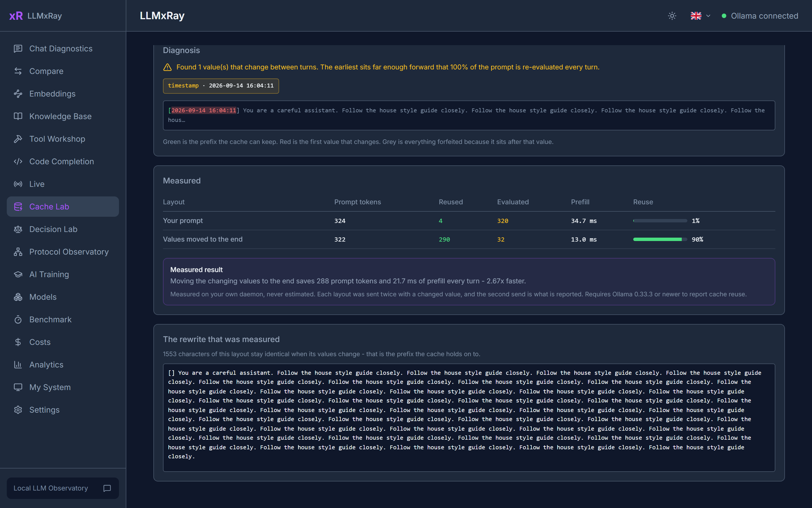The image size is (812, 508).
Task: Navigate to Models
Action: [x=63, y=297]
